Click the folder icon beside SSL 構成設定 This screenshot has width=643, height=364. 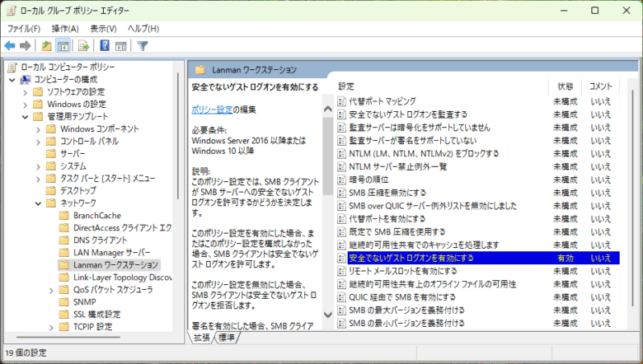click(x=64, y=314)
